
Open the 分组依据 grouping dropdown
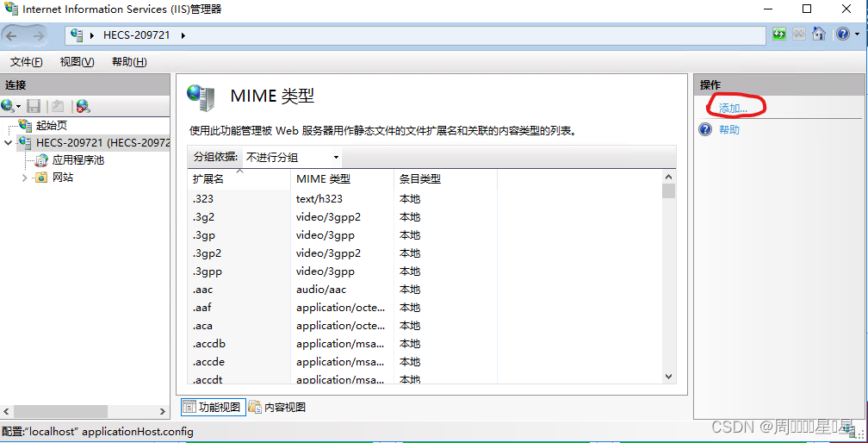(x=292, y=157)
